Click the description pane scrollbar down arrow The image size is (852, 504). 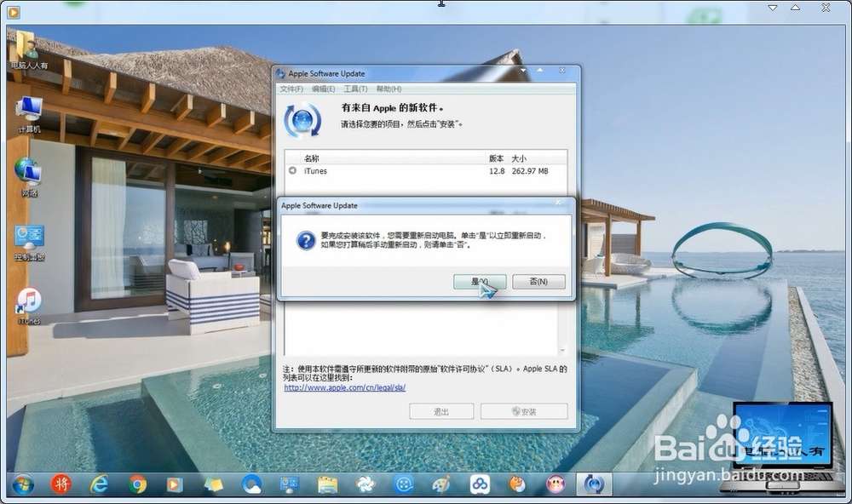(563, 350)
